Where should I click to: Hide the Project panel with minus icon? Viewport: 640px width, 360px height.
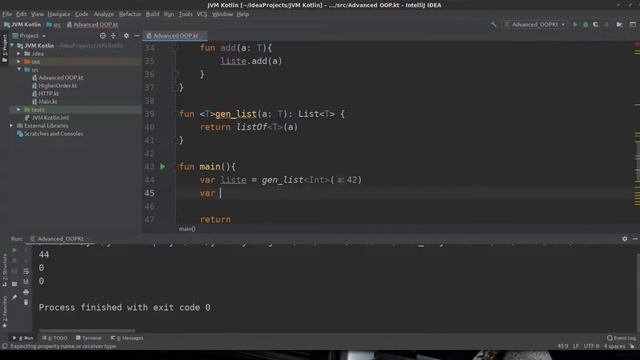click(137, 36)
